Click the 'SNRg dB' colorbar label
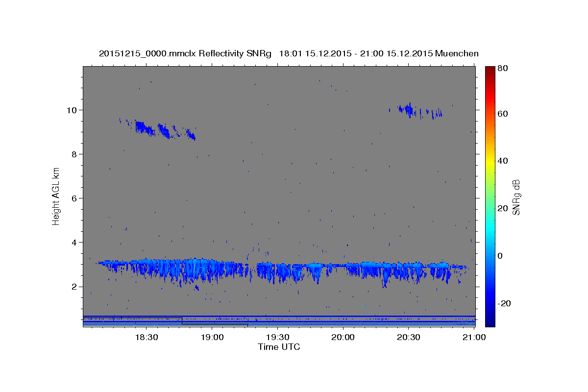This screenshot has height=392, width=588. coord(516,197)
